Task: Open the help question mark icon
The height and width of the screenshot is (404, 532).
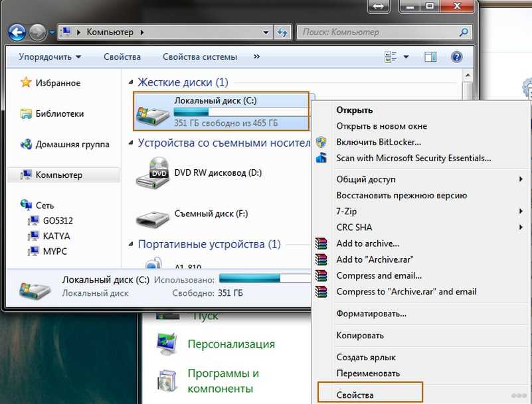Action: (x=457, y=57)
